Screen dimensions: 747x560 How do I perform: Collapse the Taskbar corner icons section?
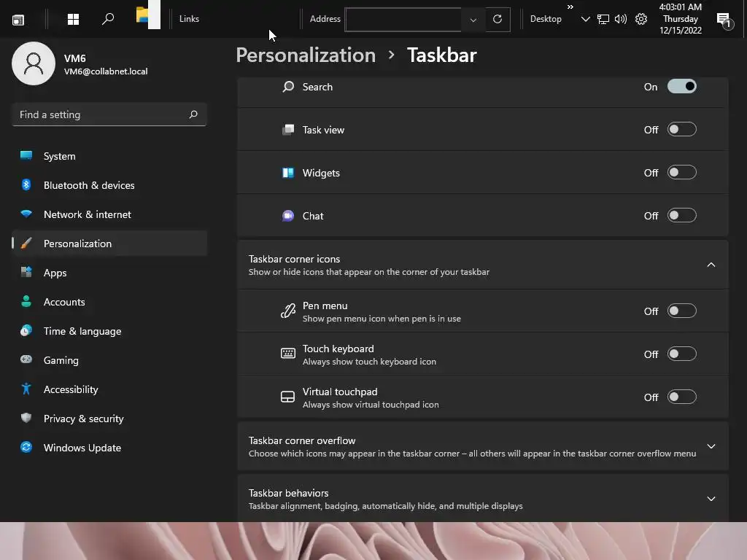click(x=711, y=265)
